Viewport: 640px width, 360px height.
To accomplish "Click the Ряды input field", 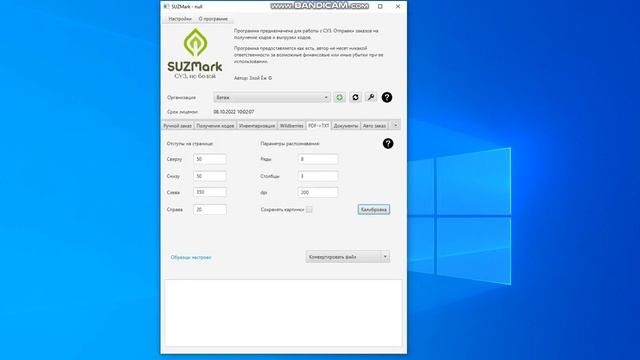I will coord(318,159).
